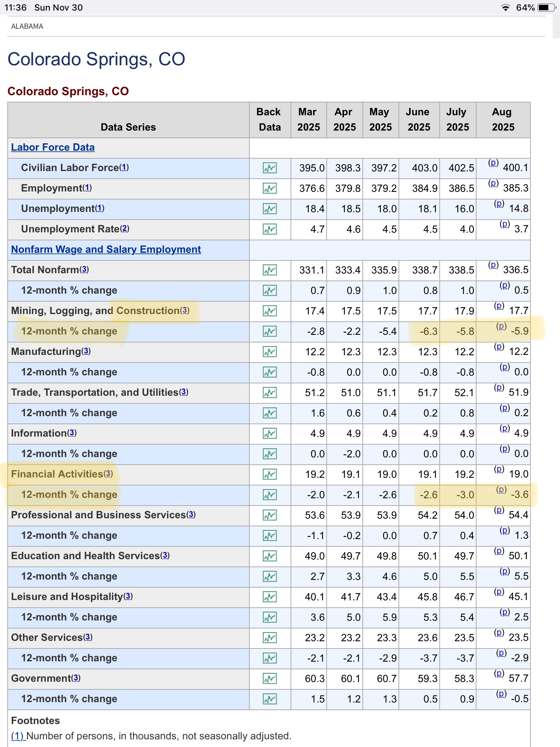Click footnote (2) next to Unemployment Rate

pyautogui.click(x=125, y=229)
